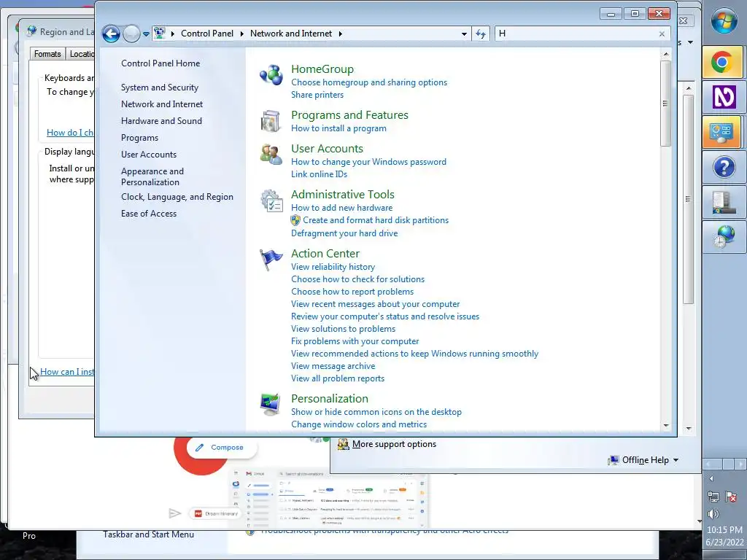This screenshot has width=747, height=560.
Task: Open How to install a program
Action: [x=338, y=128]
